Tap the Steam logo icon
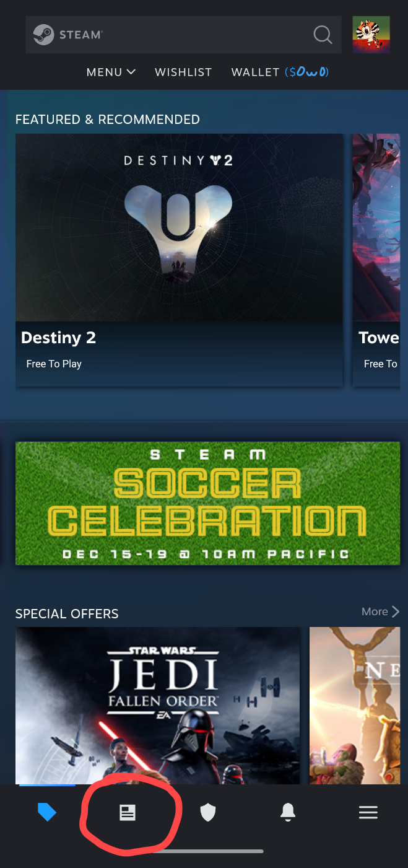Viewport: 408px width, 868px height. click(43, 35)
